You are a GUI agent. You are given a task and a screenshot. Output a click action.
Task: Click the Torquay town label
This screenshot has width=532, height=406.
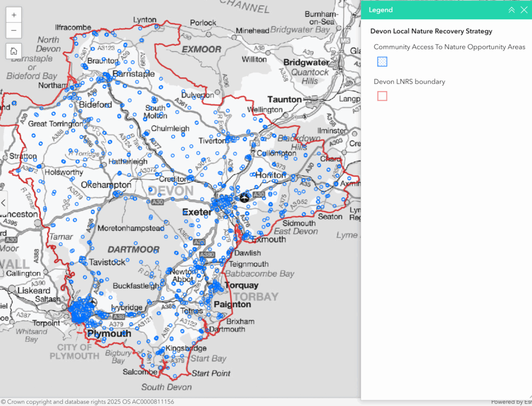coord(241,285)
